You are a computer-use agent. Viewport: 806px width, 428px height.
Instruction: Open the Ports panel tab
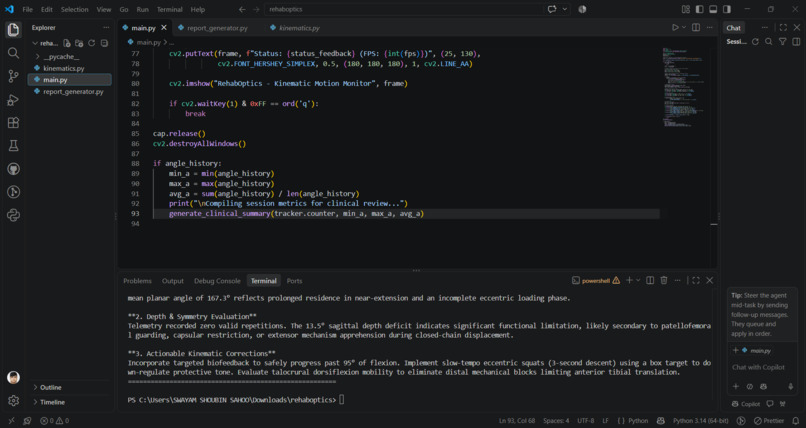tap(295, 281)
